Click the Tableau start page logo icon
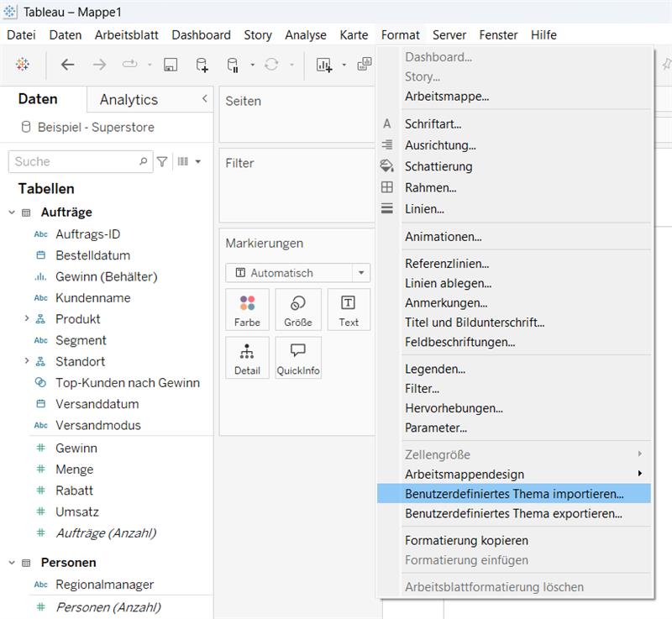Image resolution: width=672 pixels, height=619 pixels. click(x=23, y=65)
